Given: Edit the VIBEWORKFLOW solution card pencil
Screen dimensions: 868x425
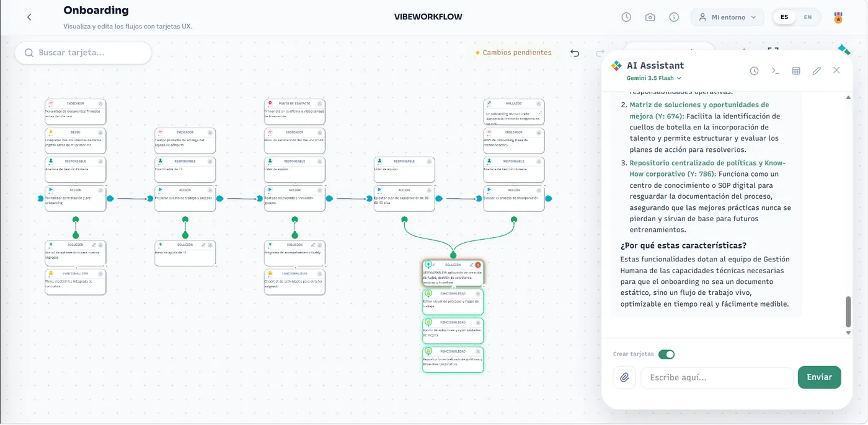Looking at the screenshot, I should point(471,265).
